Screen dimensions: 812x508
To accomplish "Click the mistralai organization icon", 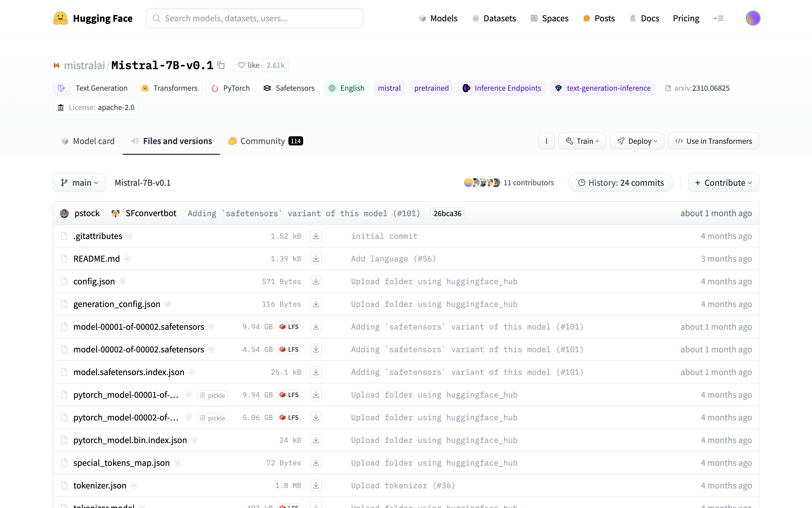I will tap(56, 65).
